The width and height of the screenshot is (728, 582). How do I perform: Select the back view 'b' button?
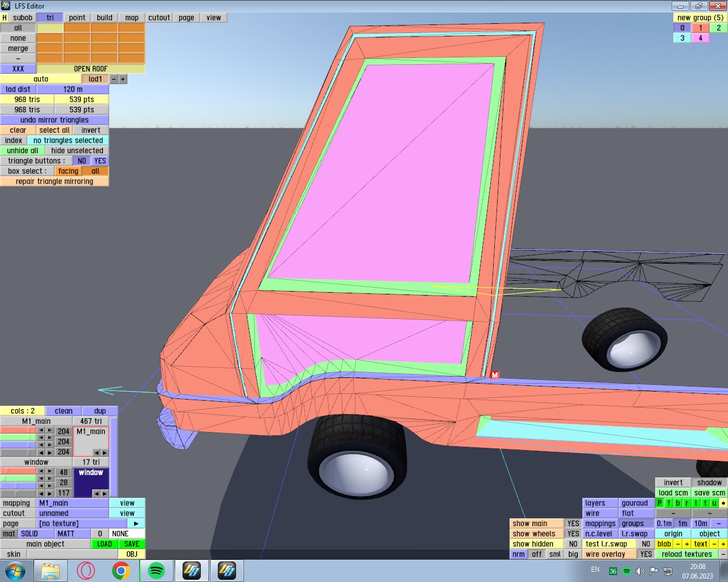678,503
